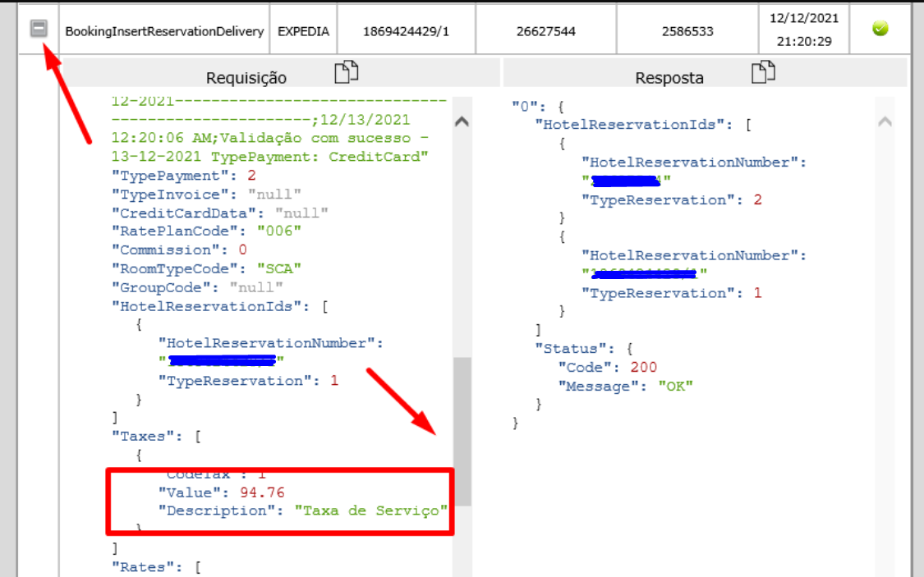
Task: Click the "RatePlanCode": "006" line
Action: click(206, 231)
